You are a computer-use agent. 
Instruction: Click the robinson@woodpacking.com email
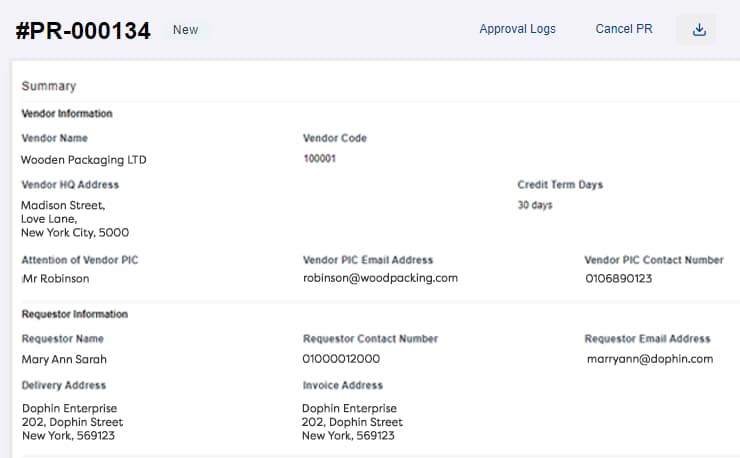coord(380,278)
